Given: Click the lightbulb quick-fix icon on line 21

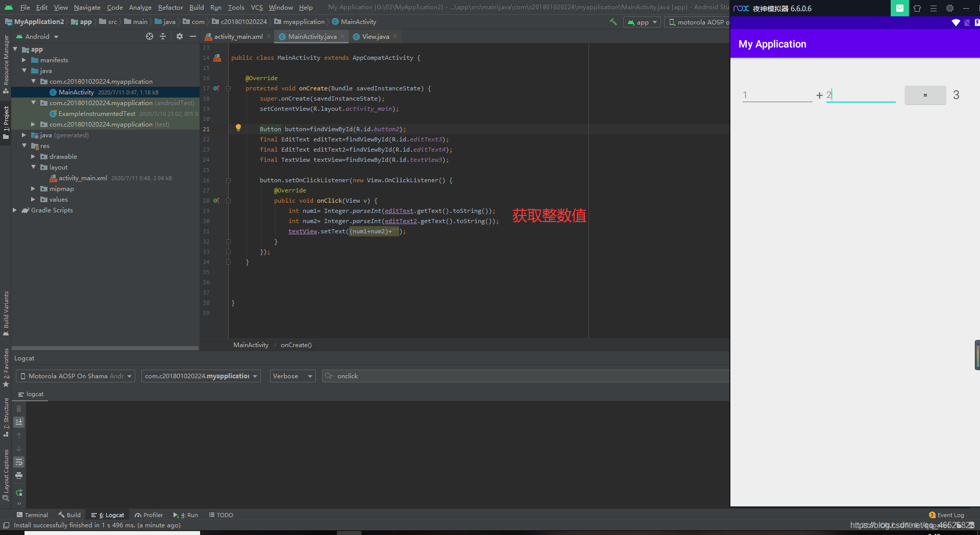Looking at the screenshot, I should (238, 128).
